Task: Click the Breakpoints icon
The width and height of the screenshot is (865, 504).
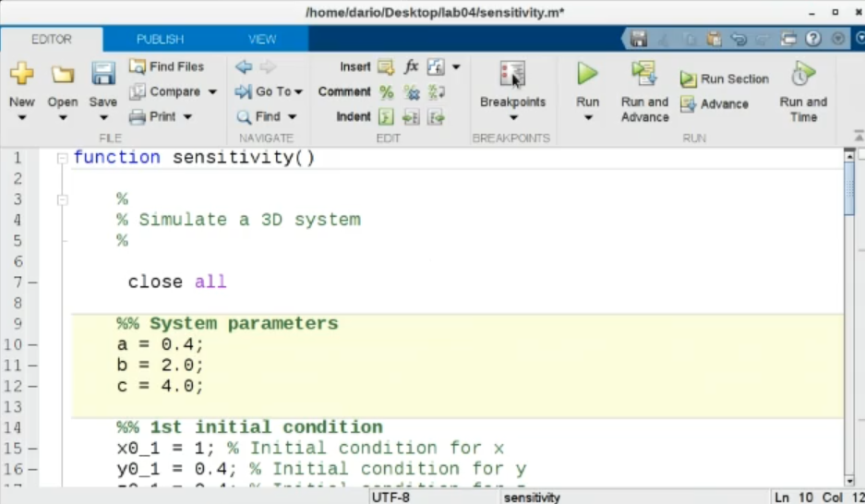Action: 512,74
